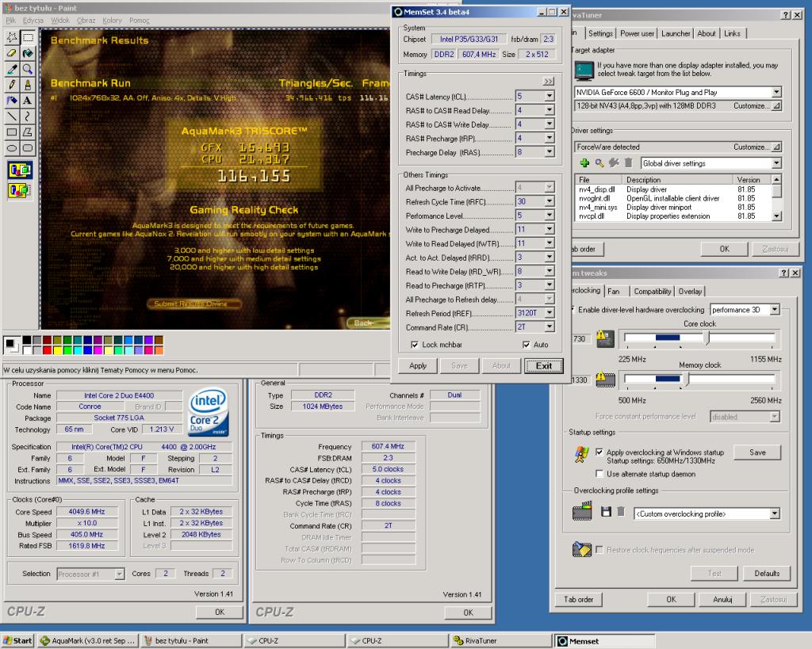The height and width of the screenshot is (649, 812).
Task: Select the opaque selection option icon
Action: pyautogui.click(x=20, y=170)
